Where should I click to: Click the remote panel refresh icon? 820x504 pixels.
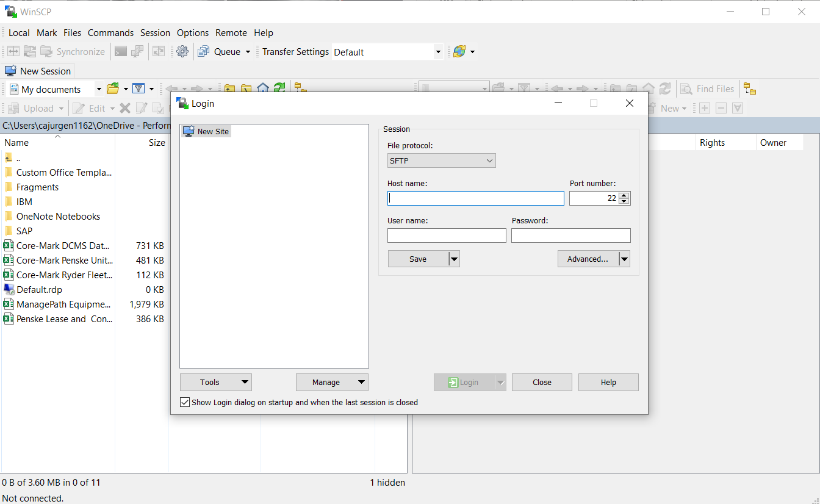[665, 89]
